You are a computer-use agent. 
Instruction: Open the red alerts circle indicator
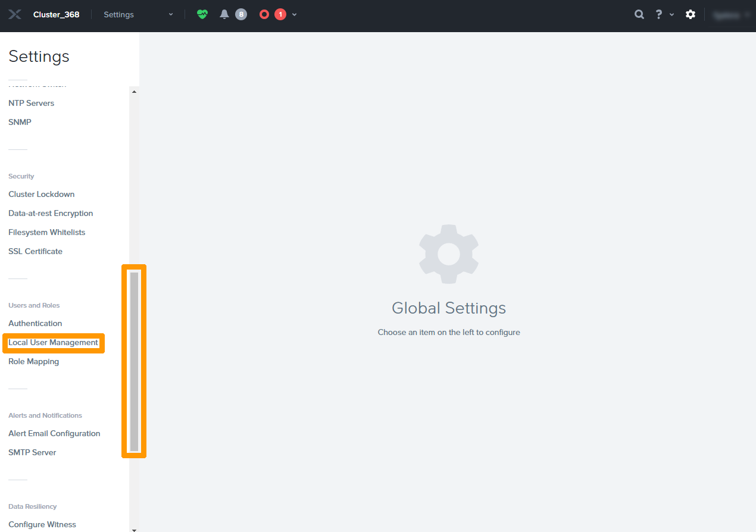[x=264, y=14]
